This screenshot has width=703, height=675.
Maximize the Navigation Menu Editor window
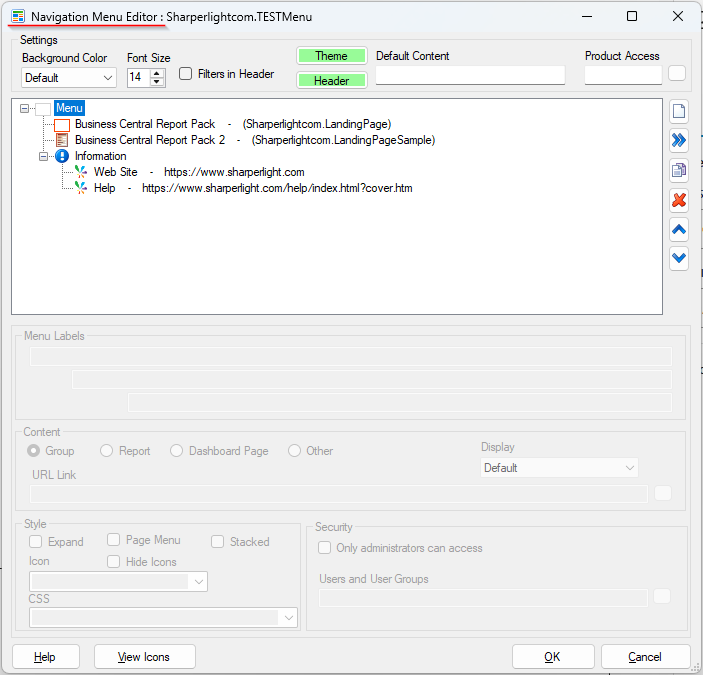pos(632,17)
